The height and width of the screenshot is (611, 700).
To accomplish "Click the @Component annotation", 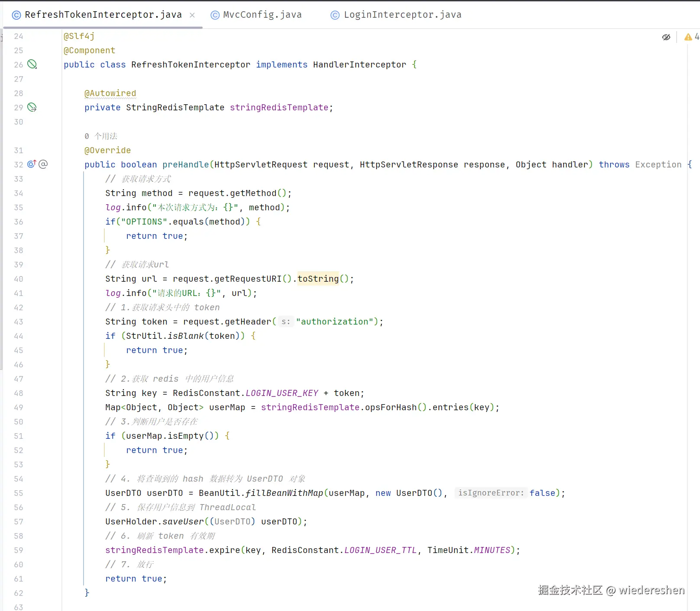I will click(90, 50).
